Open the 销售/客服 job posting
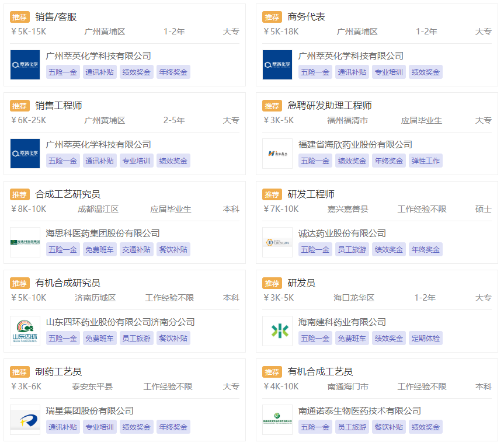504x446 pixels. point(55,17)
